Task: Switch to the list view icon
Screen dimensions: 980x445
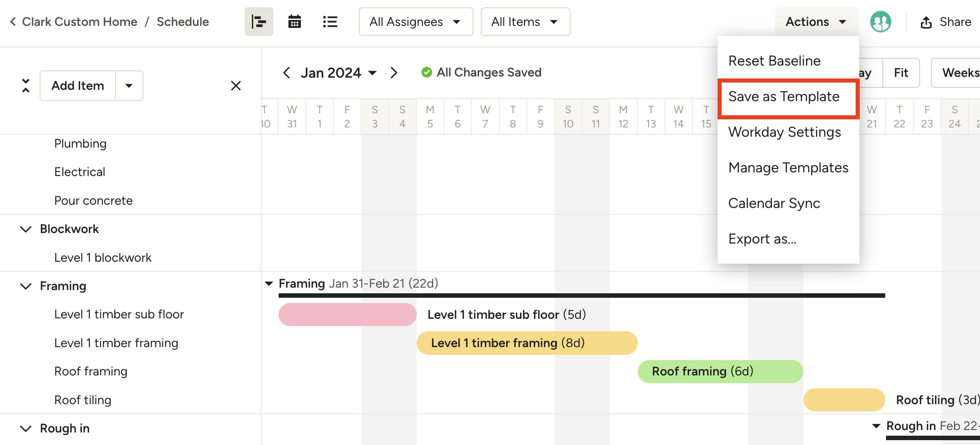Action: click(330, 21)
